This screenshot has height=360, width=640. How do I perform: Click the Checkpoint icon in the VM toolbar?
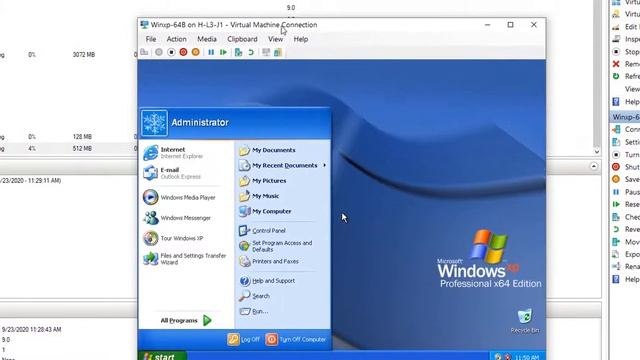pos(238,52)
